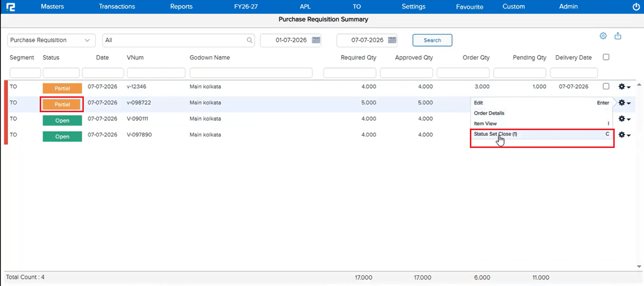Open the FY26-27 menu
Image resolution: width=644 pixels, height=286 pixels.
pos(246,6)
